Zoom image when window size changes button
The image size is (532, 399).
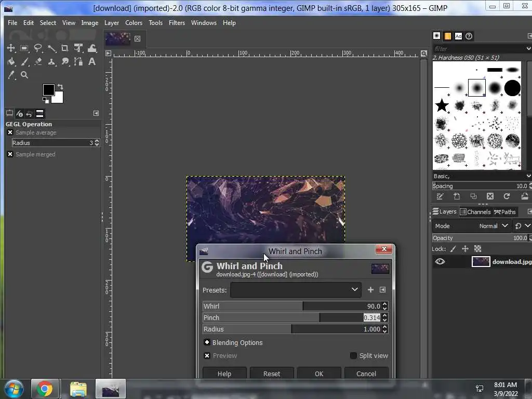pyautogui.click(x=424, y=54)
